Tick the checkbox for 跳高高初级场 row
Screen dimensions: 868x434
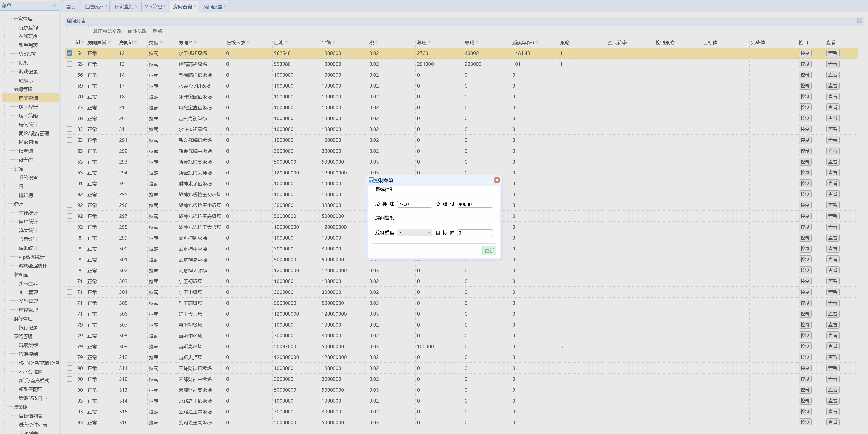coord(69,64)
